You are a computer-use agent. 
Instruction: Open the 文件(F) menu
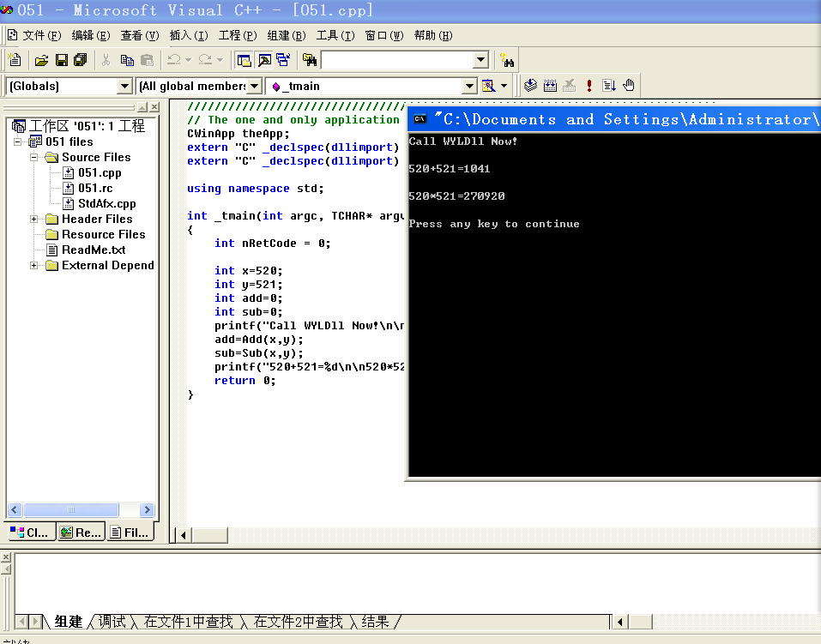point(42,36)
